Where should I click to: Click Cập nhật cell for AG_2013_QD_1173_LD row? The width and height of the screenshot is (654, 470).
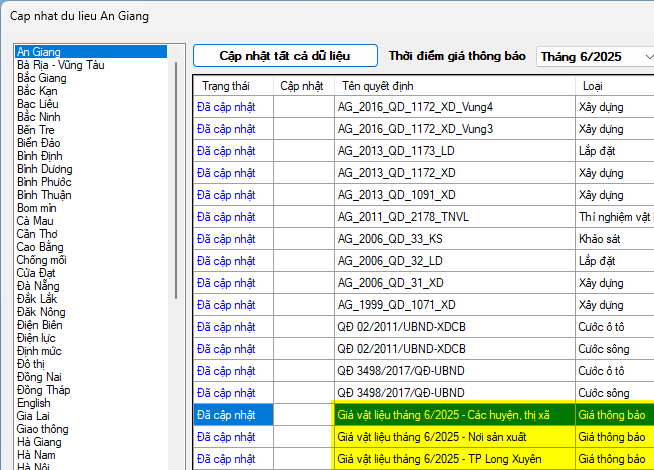click(x=303, y=151)
